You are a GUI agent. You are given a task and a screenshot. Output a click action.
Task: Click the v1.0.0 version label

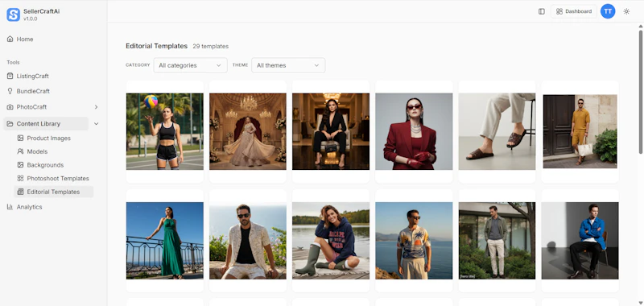[x=31, y=19]
